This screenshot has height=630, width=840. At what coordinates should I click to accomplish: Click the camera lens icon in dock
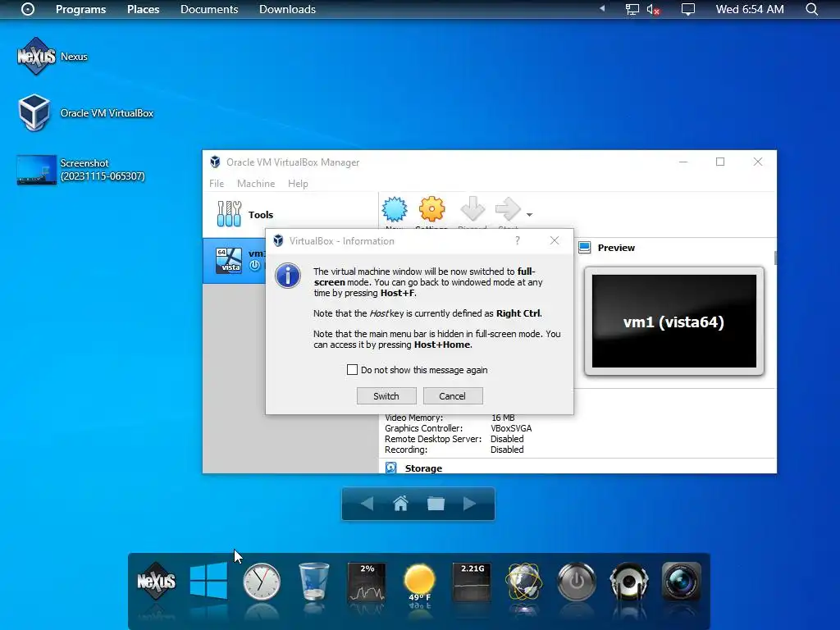[682, 582]
